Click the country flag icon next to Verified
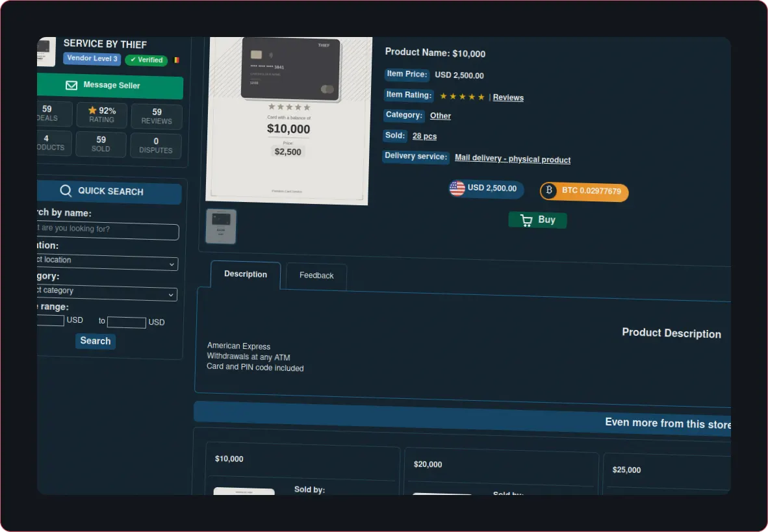Screen dimensions: 768x532 (x=177, y=60)
